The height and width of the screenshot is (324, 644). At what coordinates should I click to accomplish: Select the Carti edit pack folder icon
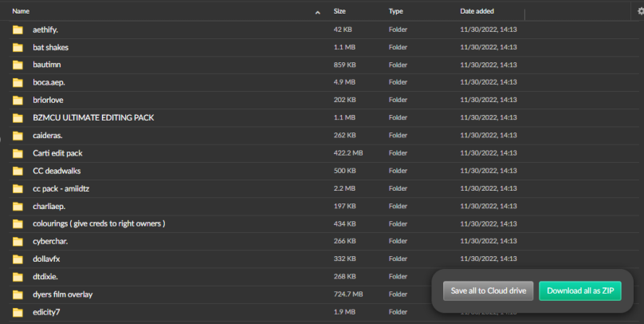pyautogui.click(x=18, y=153)
